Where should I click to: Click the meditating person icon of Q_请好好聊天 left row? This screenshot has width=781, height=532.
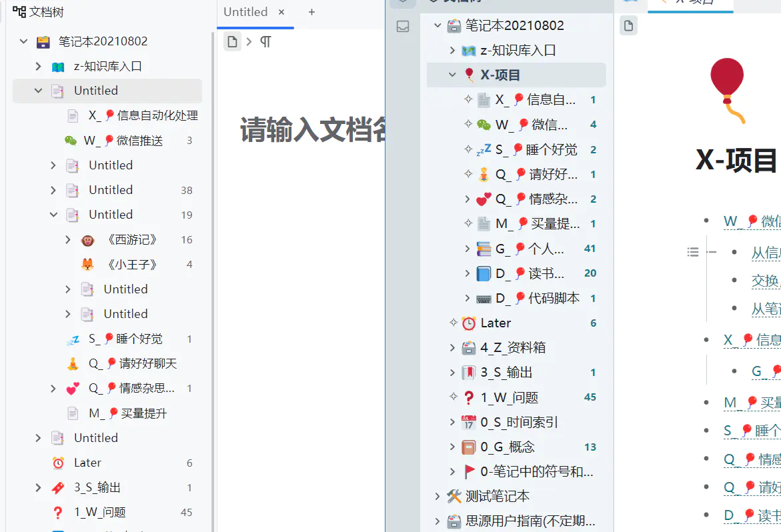click(x=73, y=364)
